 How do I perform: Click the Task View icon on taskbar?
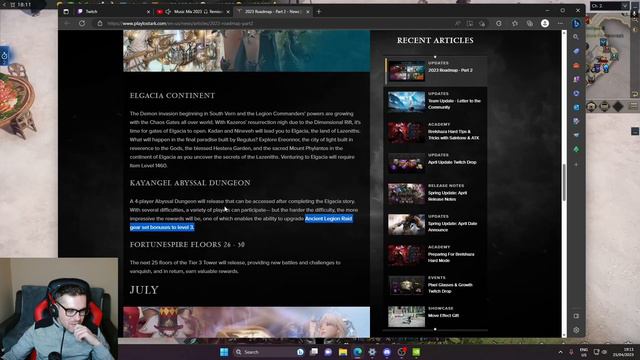[x=313, y=352]
